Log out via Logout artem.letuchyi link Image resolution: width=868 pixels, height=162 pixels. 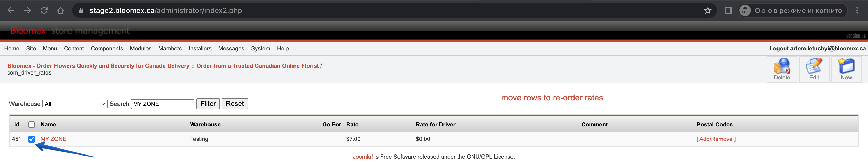(x=817, y=48)
